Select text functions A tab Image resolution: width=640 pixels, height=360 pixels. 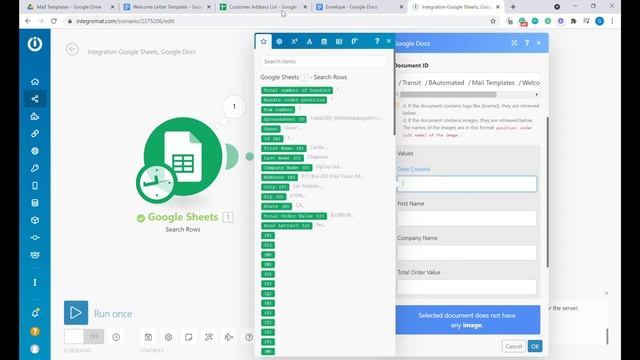click(309, 41)
